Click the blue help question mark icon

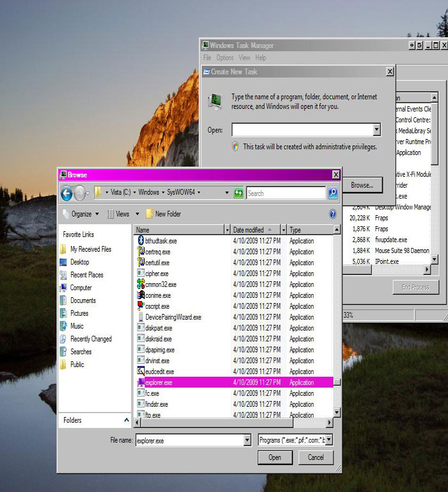click(333, 214)
